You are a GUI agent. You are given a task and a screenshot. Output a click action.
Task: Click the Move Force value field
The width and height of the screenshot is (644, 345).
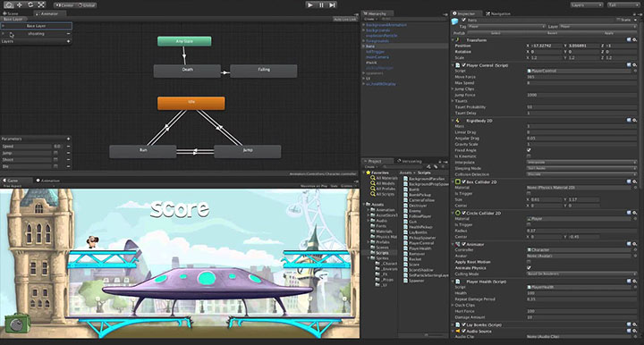pyautogui.click(x=581, y=77)
